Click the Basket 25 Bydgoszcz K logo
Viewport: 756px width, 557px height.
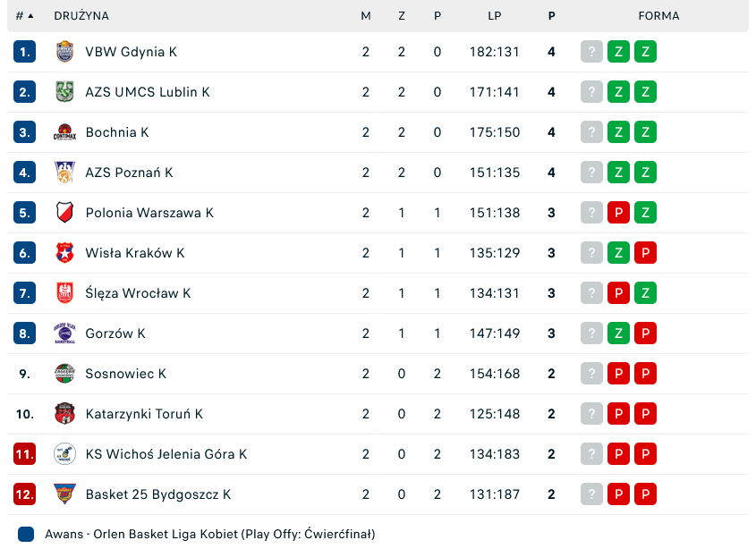click(x=64, y=494)
